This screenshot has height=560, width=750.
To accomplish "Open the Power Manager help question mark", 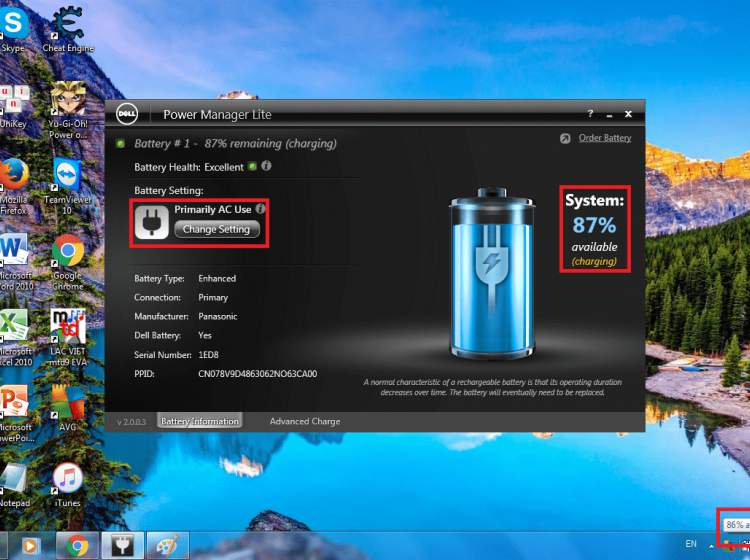I will click(x=591, y=114).
